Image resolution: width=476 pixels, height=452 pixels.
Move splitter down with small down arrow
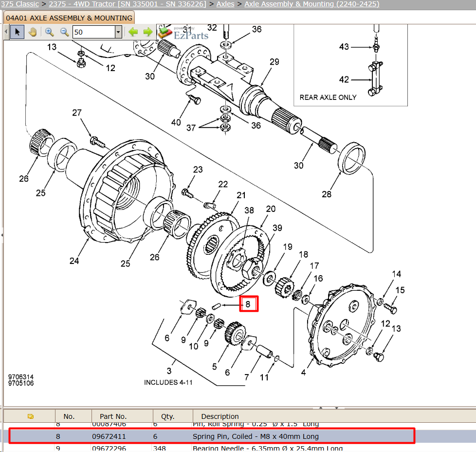tap(336, 408)
